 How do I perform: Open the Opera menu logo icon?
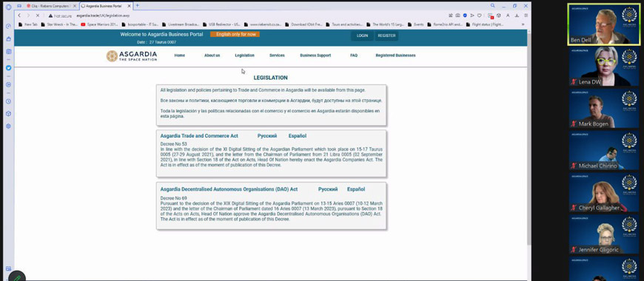coord(8,7)
